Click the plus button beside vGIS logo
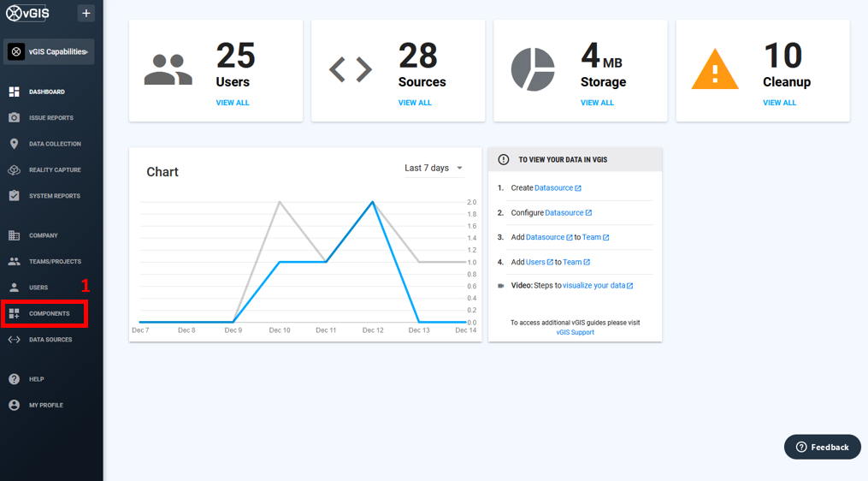 click(86, 14)
